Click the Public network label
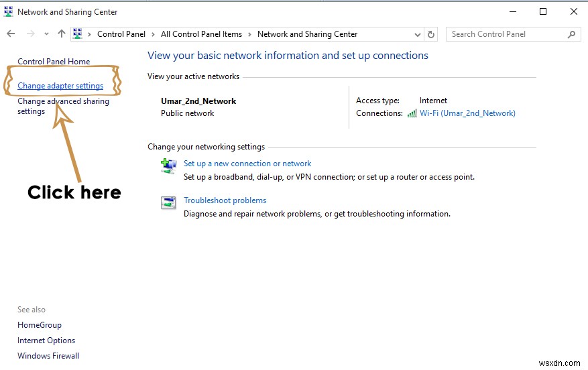588x370 pixels. (187, 113)
